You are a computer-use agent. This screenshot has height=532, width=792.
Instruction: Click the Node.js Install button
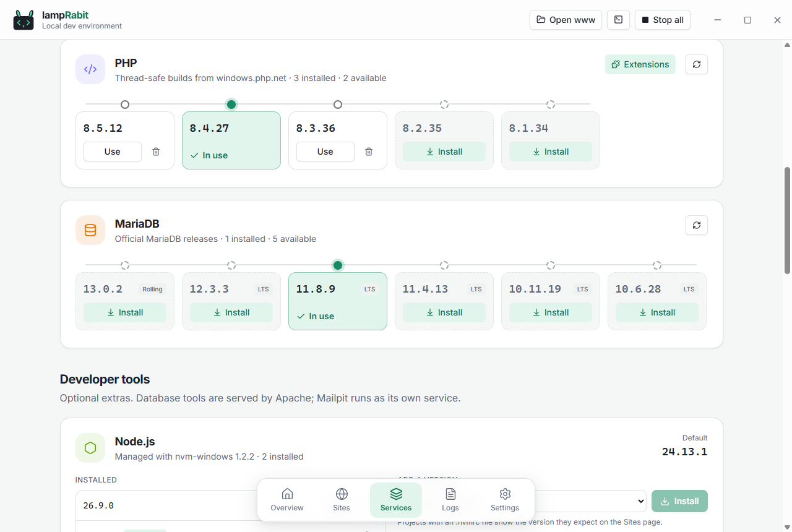(679, 501)
